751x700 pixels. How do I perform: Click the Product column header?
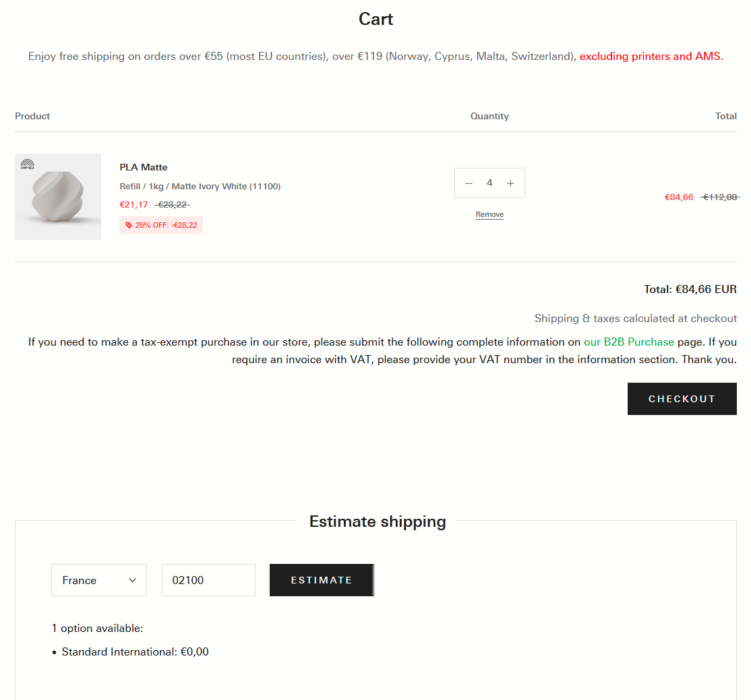click(x=32, y=116)
